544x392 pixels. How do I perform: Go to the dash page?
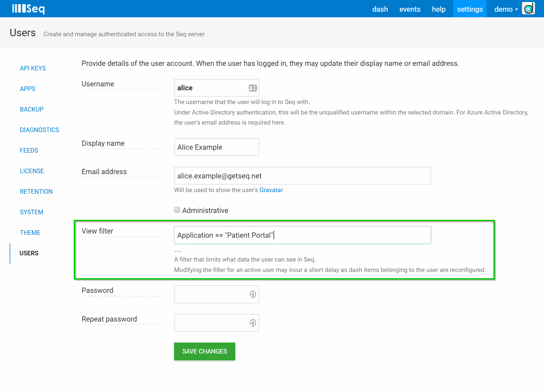pyautogui.click(x=380, y=9)
